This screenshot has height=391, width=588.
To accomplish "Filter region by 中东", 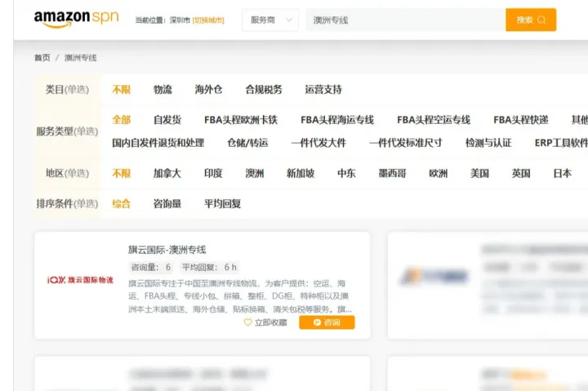I will tap(346, 174).
